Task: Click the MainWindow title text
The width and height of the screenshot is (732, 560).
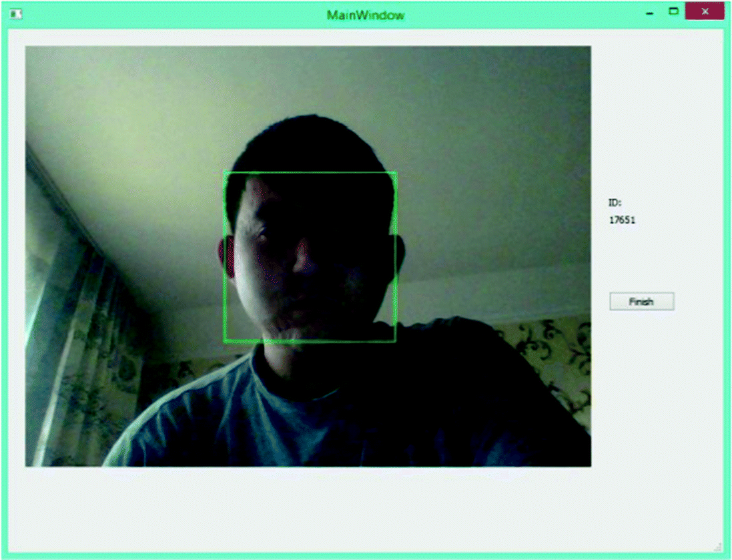Action: pyautogui.click(x=366, y=15)
